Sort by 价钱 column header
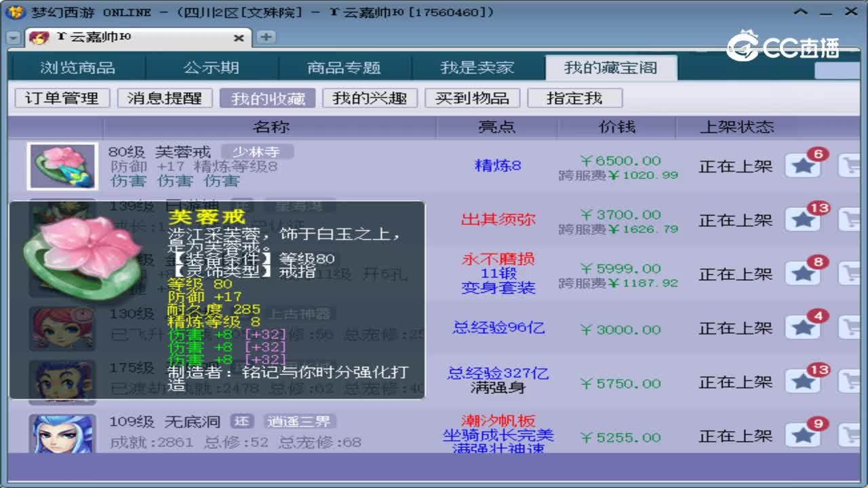 click(617, 127)
